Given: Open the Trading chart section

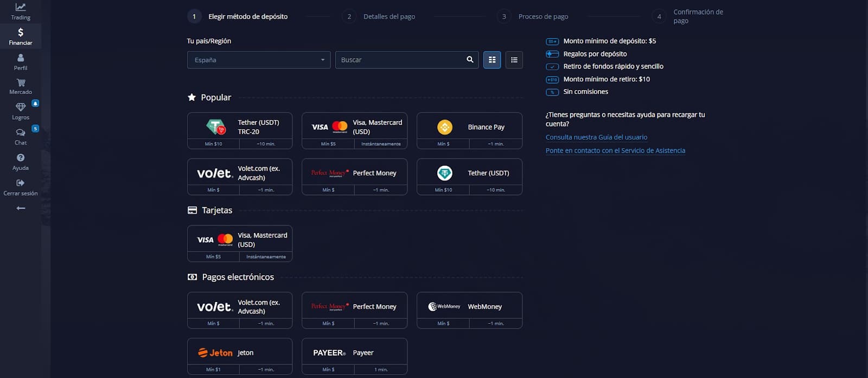Looking at the screenshot, I should click(21, 11).
